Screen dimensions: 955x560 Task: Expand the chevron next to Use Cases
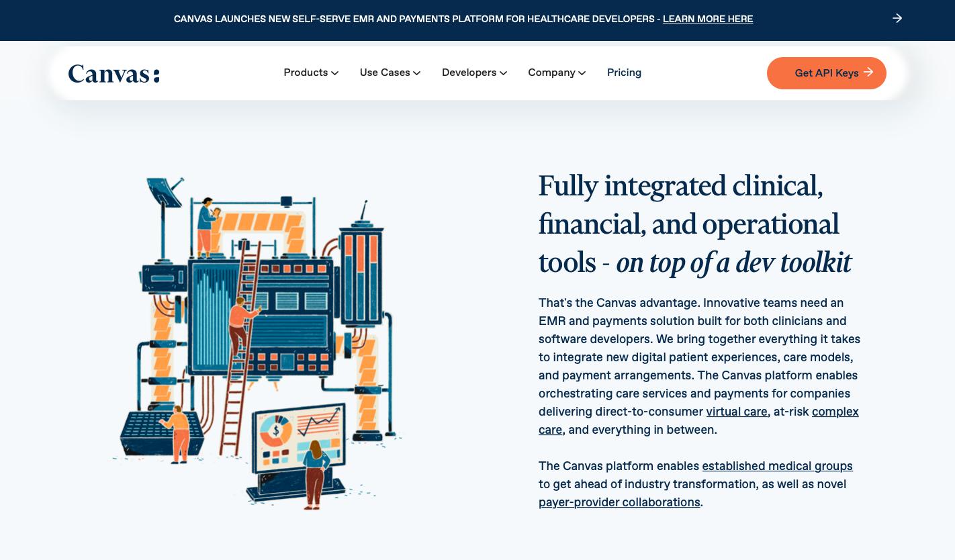click(x=417, y=73)
